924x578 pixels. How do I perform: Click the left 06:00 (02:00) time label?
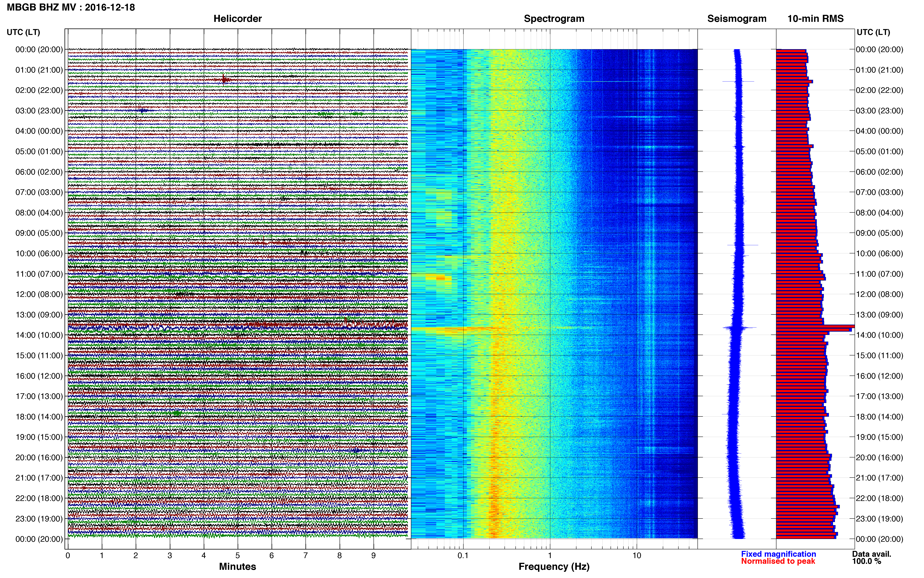(x=39, y=172)
